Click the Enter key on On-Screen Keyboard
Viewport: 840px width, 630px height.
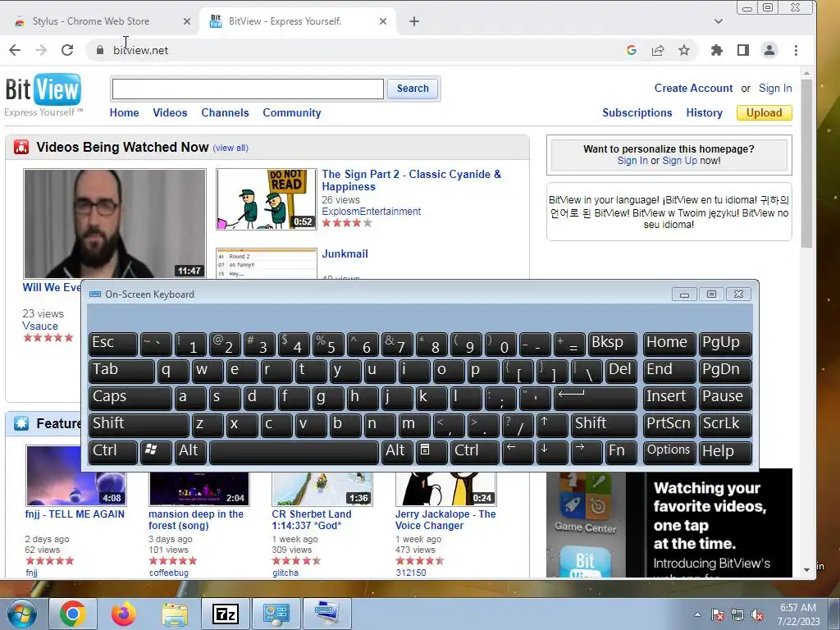tap(595, 398)
